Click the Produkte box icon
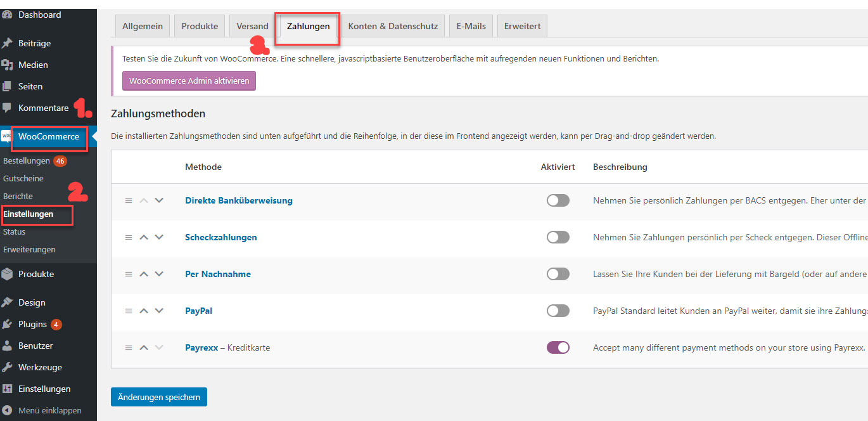868x421 pixels. tap(7, 274)
